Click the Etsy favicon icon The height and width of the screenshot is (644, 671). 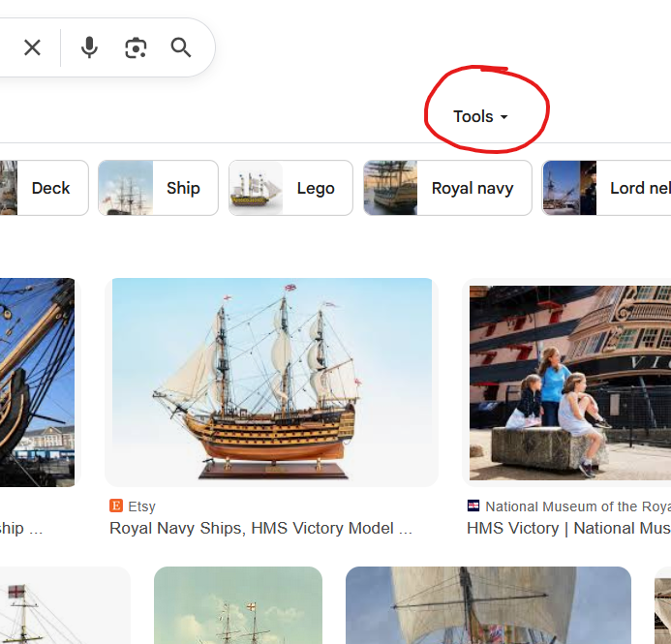click(x=116, y=506)
